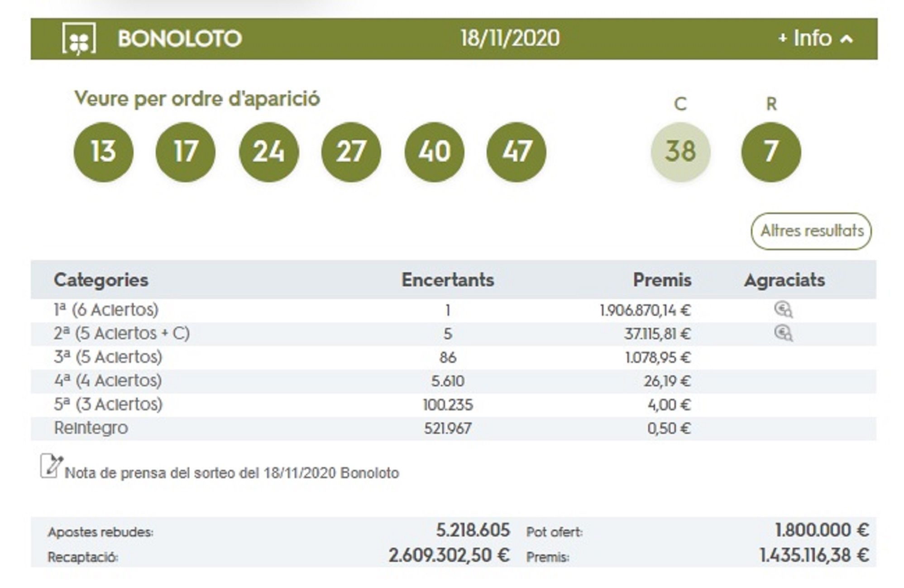This screenshot has height=588, width=904.
Task: Click the press note document icon
Action: coord(51,466)
